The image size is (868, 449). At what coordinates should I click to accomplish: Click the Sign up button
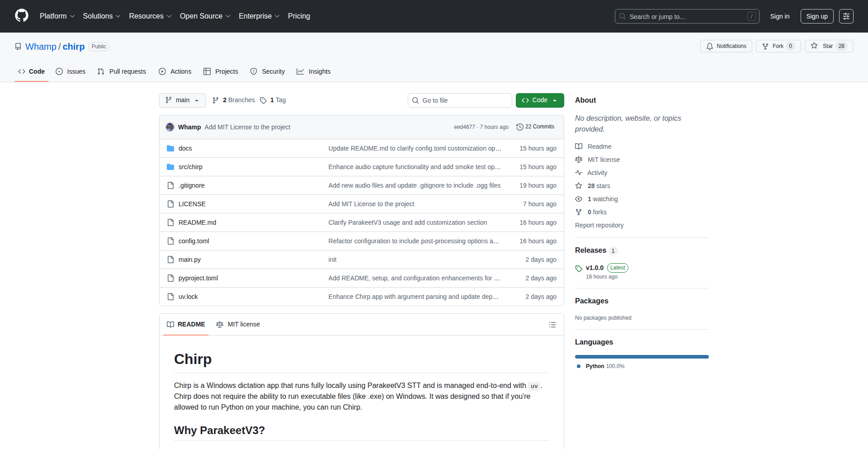coord(816,16)
